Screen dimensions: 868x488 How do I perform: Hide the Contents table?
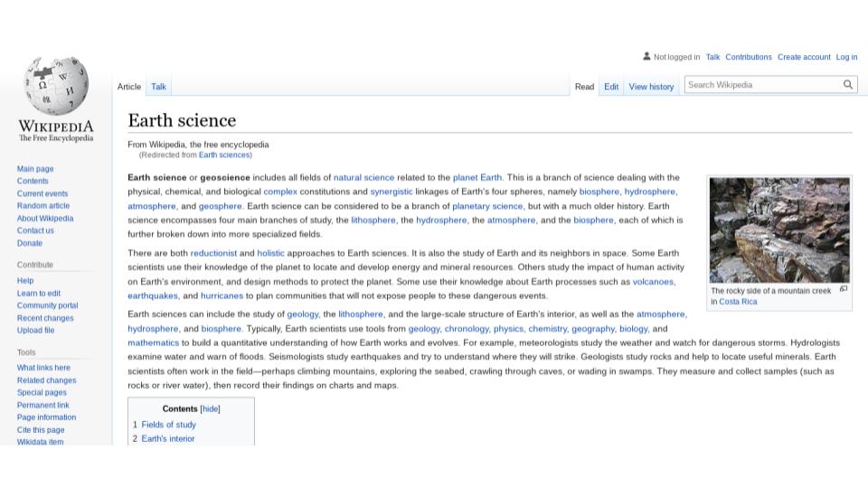pos(210,408)
